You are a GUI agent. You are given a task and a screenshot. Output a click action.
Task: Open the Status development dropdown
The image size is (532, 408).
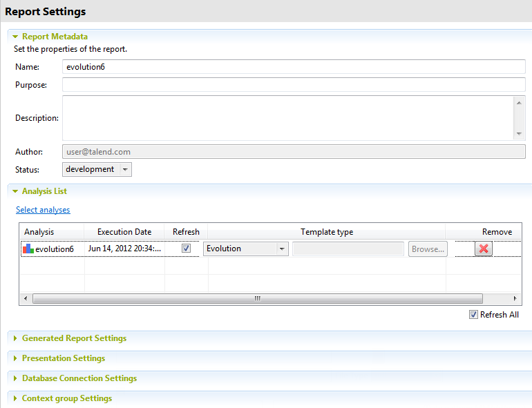[124, 170]
